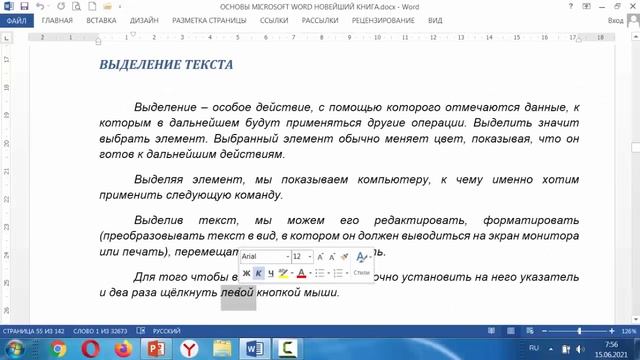Open Yandex browser from taskbar
Image resolution: width=640 pixels, height=360 pixels.
click(x=189, y=349)
